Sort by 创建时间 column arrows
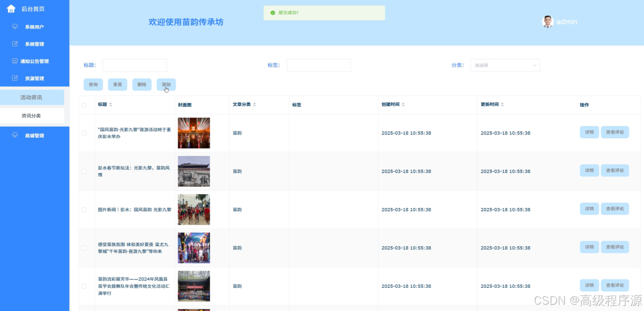Viewport: 644px width, 311px height. [x=403, y=104]
